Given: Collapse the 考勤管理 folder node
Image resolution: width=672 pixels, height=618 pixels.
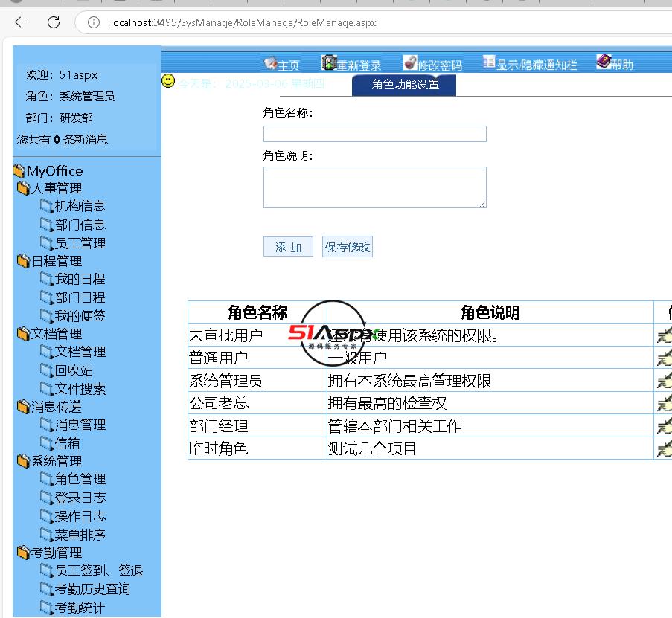Looking at the screenshot, I should point(24,553).
